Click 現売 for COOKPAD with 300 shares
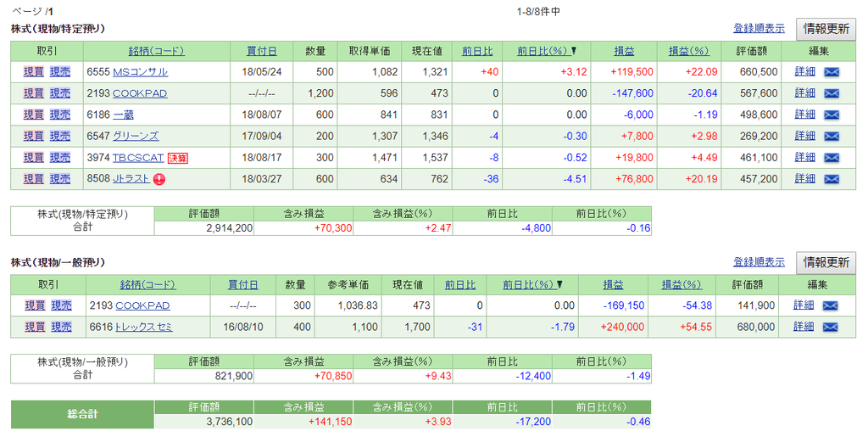This screenshot has width=868, height=448. point(61,305)
